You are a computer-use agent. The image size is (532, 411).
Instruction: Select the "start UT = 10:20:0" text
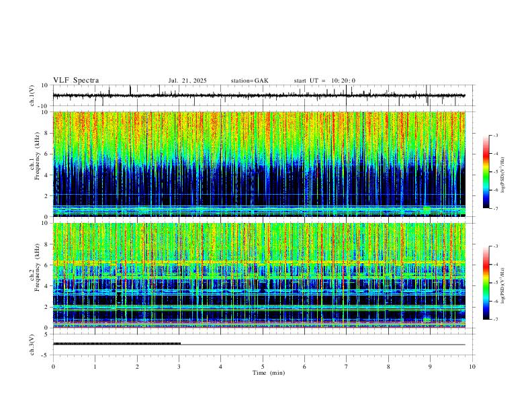324,81
